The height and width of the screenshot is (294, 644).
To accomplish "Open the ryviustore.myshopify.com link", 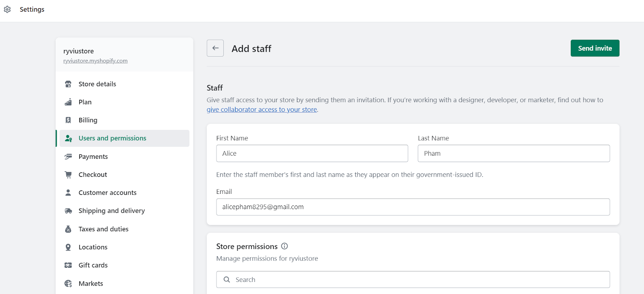I will 95,61.
